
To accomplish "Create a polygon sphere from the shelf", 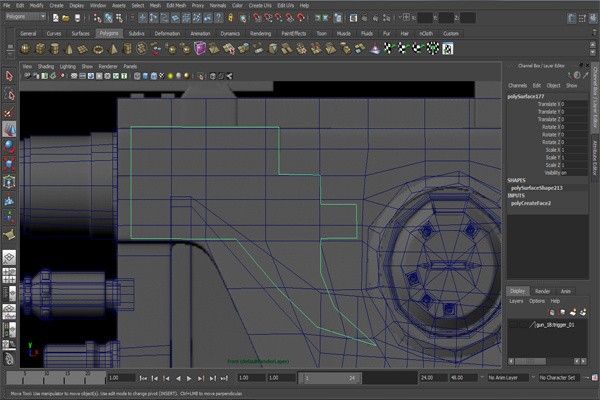I will [26, 49].
